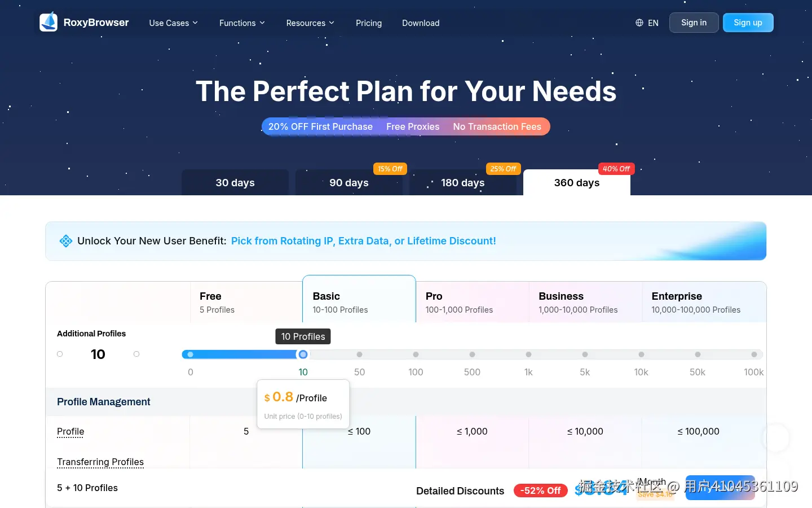
Task: Click the Additional Profiles label
Action: pos(91,334)
